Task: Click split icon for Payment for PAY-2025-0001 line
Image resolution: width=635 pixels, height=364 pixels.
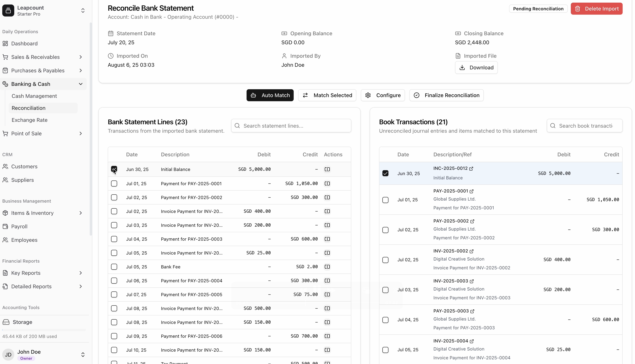Action: [x=327, y=183]
